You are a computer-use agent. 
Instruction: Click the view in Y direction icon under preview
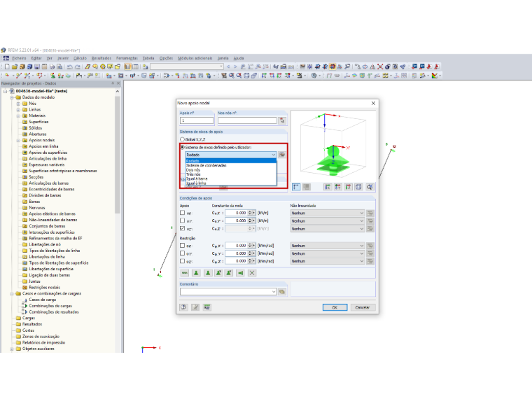tap(338, 187)
